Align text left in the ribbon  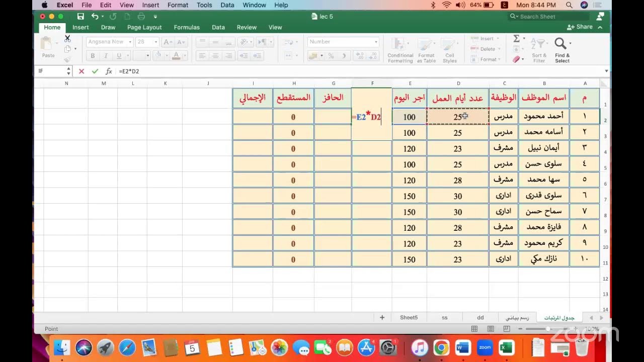click(202, 56)
